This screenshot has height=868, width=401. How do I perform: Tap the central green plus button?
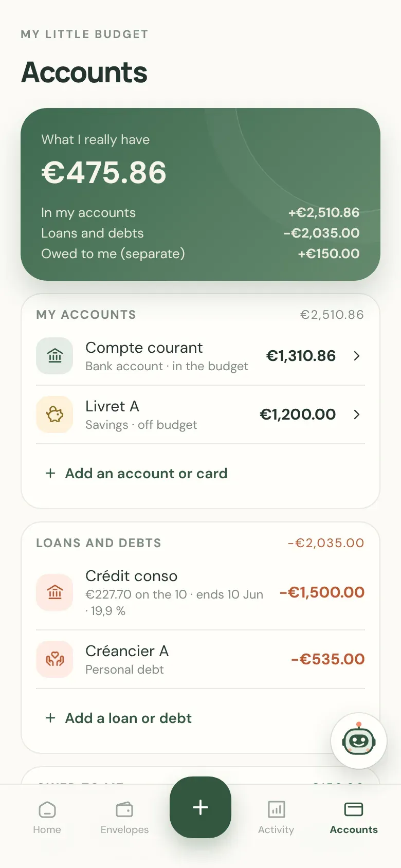coord(200,807)
